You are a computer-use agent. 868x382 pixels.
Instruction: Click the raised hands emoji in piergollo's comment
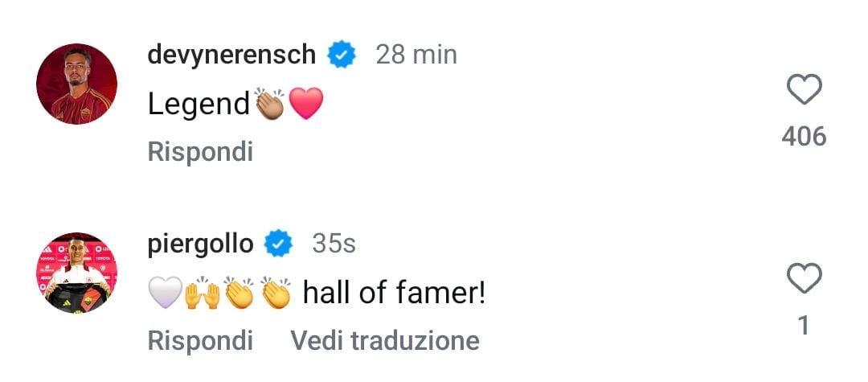(201, 294)
